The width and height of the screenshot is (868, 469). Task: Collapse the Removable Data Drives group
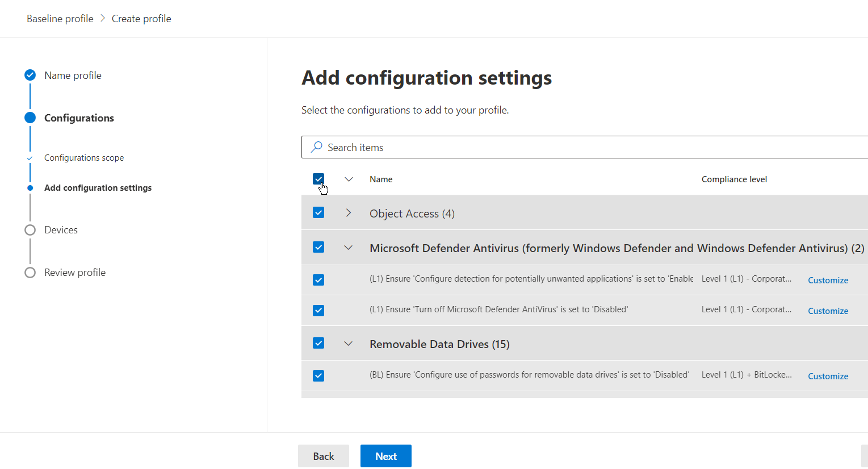tap(349, 344)
